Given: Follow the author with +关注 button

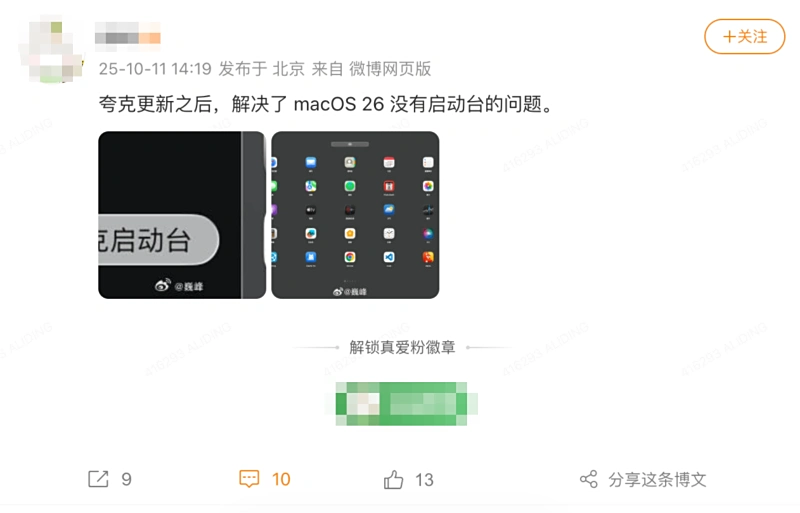Looking at the screenshot, I should 744,36.
